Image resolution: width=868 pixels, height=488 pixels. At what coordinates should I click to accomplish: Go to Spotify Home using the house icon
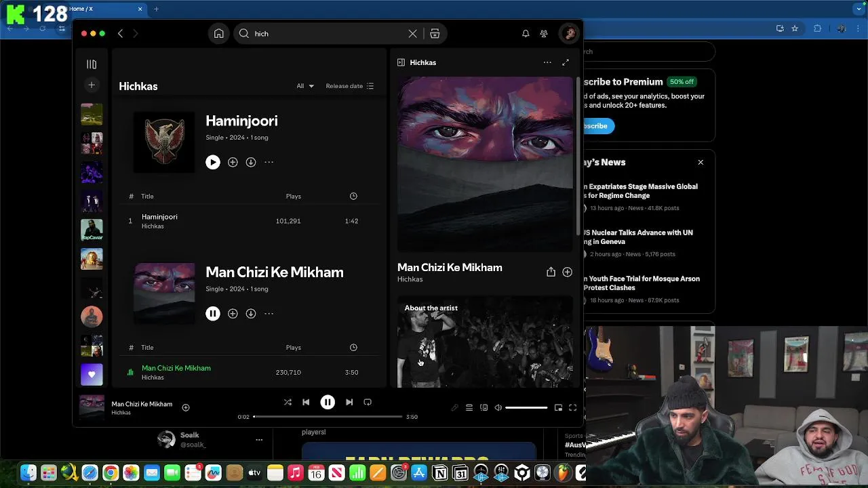pyautogui.click(x=219, y=33)
